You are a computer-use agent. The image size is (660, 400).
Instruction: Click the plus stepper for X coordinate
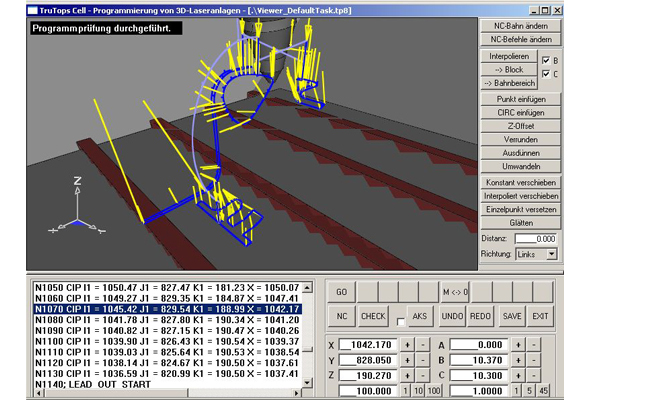[x=408, y=345]
